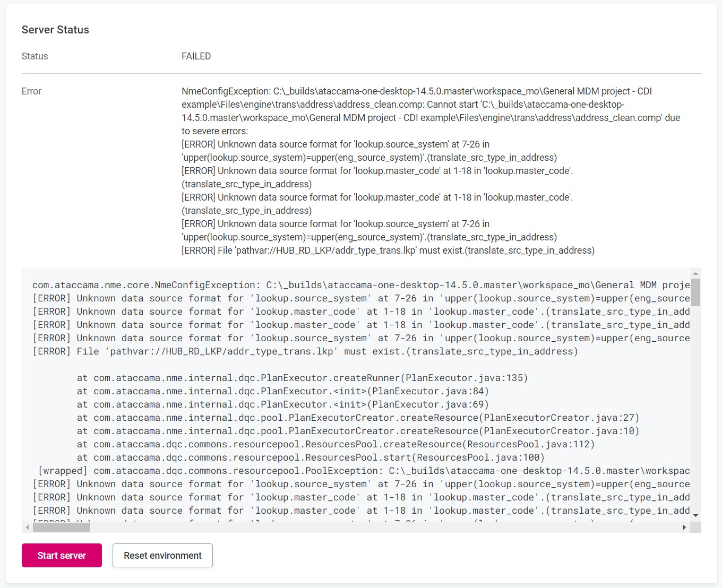The width and height of the screenshot is (722, 588).
Task: Click the NmeConfigException first line in Error field
Action: pos(417,91)
